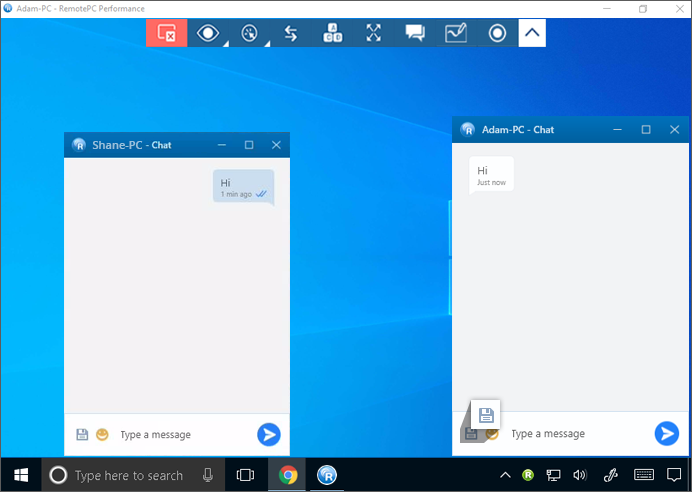Collapse the remote toolbar with up chevron

tap(532, 33)
